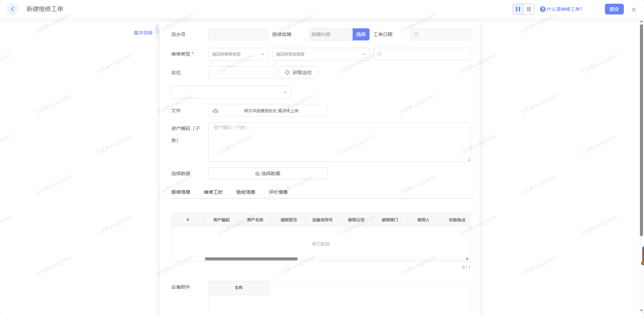Click the 选择 button for fault content
This screenshot has width=644, height=314.
[x=361, y=34]
